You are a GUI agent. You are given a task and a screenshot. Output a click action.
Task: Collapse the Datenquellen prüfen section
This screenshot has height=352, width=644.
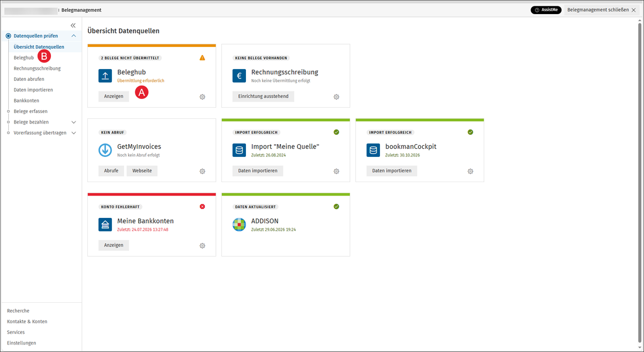[x=74, y=36]
